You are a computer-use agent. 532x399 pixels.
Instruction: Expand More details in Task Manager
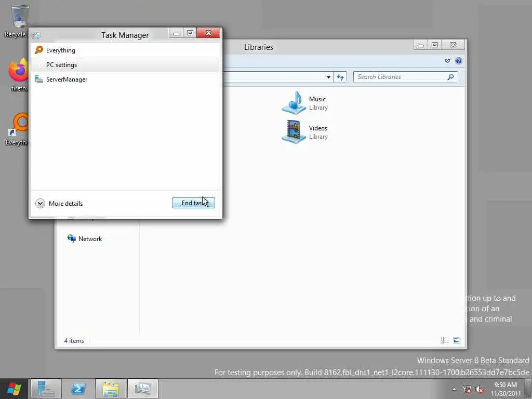pyautogui.click(x=59, y=204)
